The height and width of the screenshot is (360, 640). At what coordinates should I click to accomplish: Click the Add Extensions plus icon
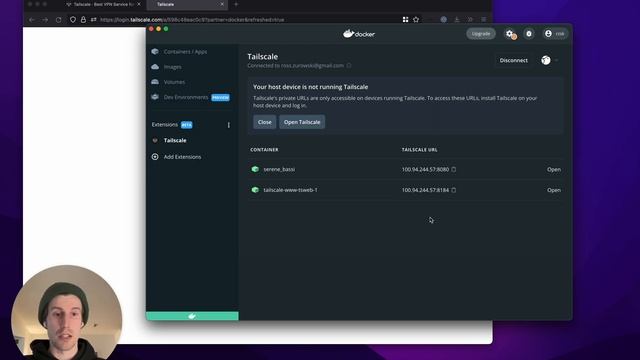155,157
